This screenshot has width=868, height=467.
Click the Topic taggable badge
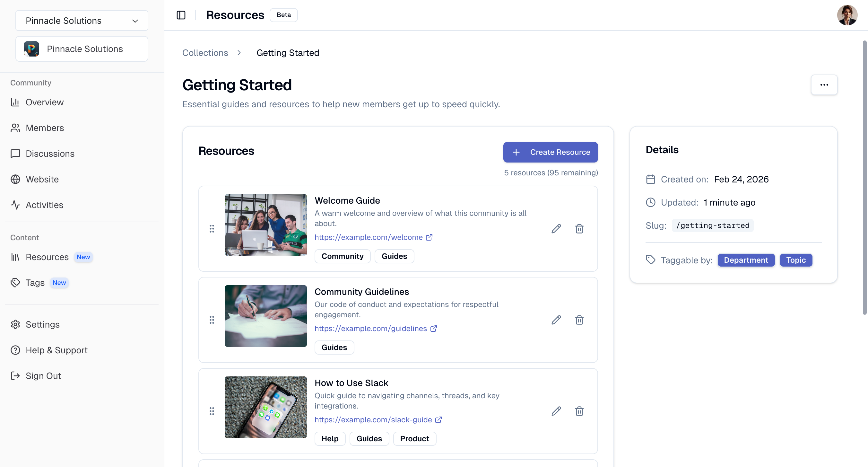tap(796, 260)
